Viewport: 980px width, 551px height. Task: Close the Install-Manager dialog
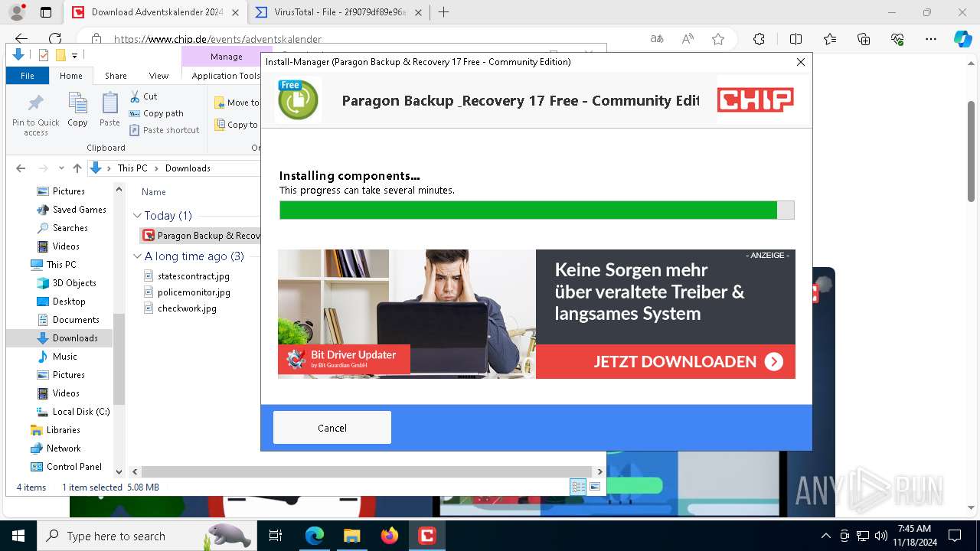(x=801, y=62)
